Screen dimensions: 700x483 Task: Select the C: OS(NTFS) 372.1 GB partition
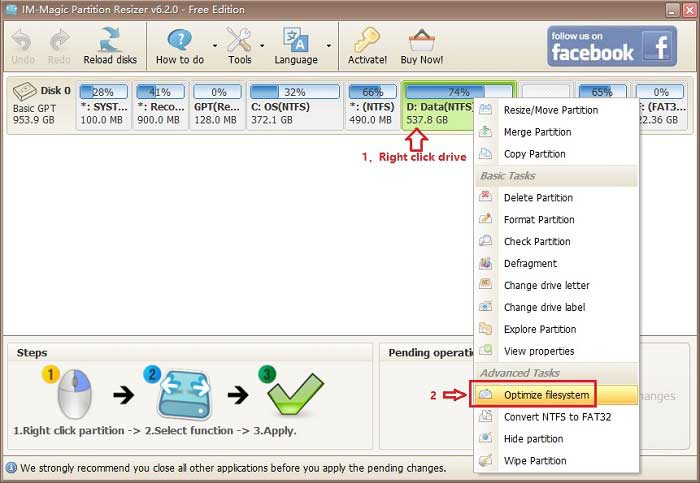(295, 105)
